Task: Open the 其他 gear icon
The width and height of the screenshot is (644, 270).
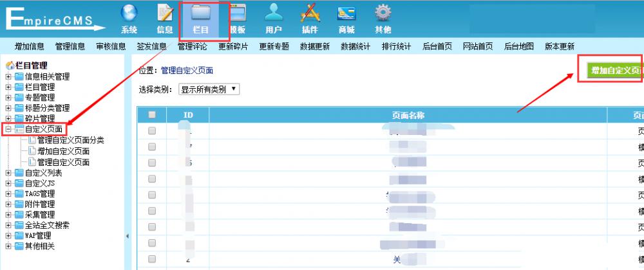Action: click(x=383, y=13)
